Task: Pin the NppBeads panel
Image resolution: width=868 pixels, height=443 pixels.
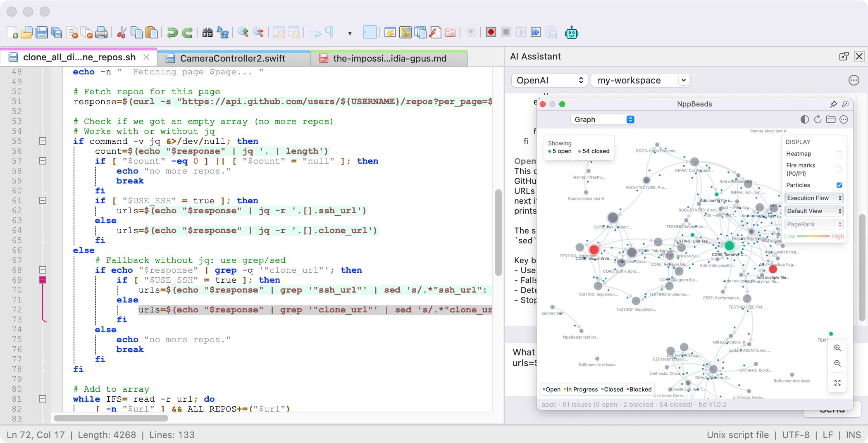Action: tap(834, 104)
